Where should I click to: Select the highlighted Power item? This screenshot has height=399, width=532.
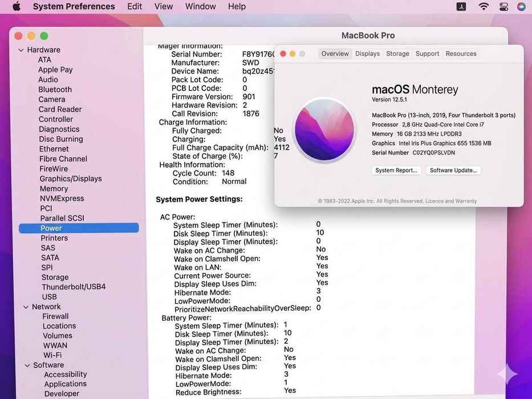click(79, 228)
